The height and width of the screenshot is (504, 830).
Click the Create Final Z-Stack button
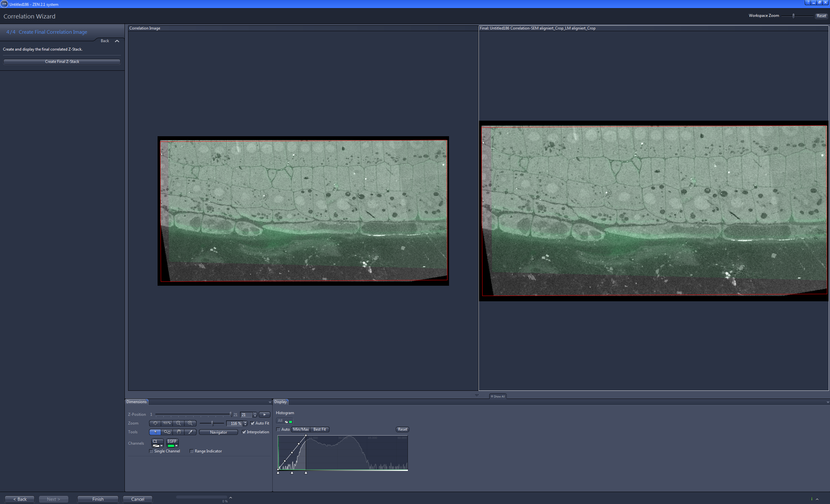point(62,61)
